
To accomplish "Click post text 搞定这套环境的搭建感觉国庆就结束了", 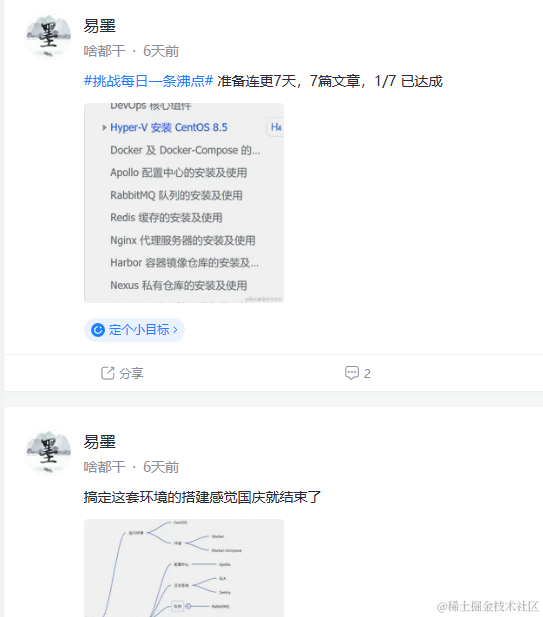I will pos(203,497).
